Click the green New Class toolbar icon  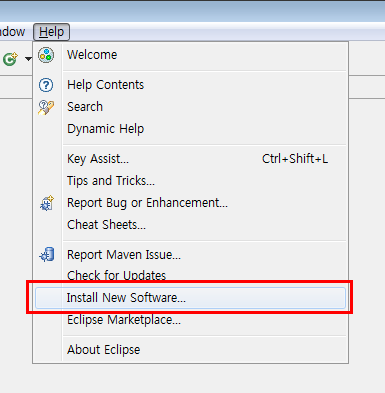click(x=10, y=59)
